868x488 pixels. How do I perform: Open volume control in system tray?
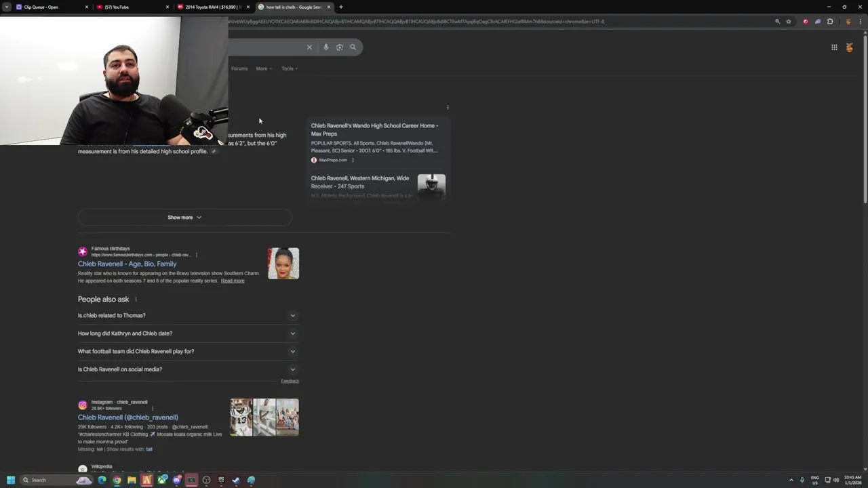click(x=835, y=480)
